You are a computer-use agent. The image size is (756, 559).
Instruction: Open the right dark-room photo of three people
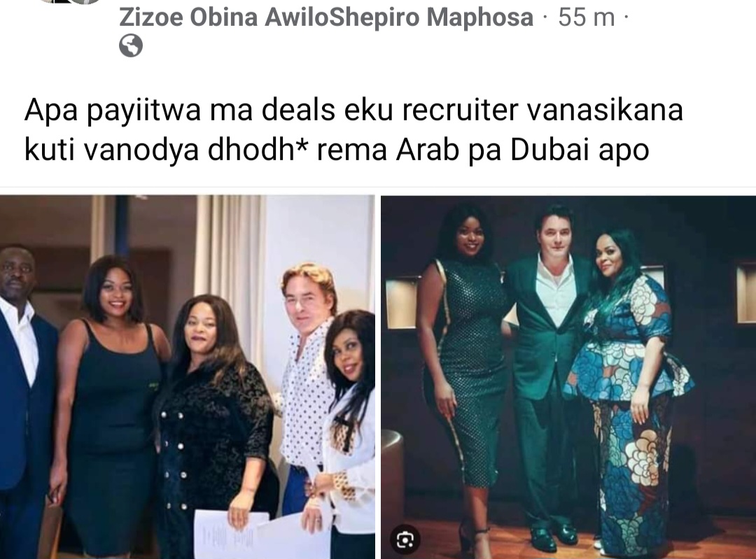coord(568,377)
